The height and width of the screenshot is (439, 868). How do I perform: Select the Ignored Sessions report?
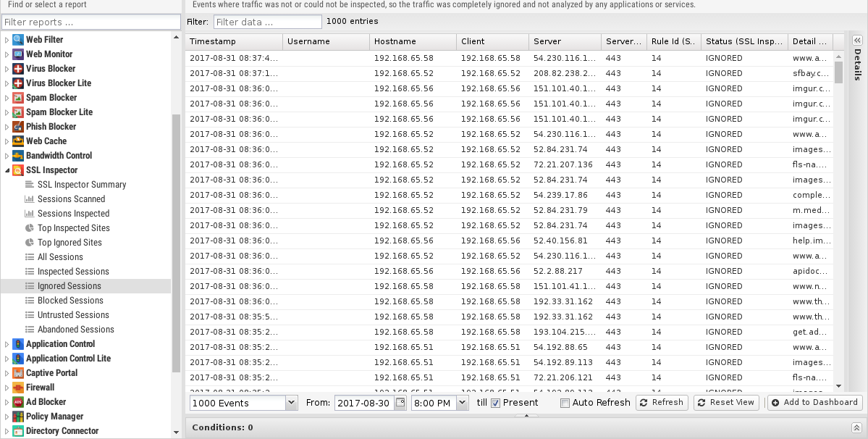(69, 285)
